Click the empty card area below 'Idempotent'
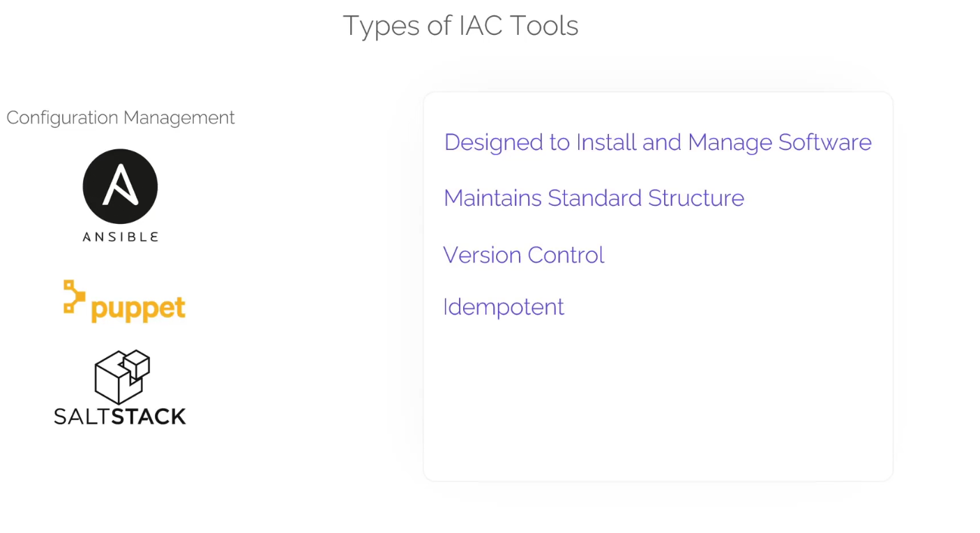The width and height of the screenshot is (980, 533). tap(657, 405)
